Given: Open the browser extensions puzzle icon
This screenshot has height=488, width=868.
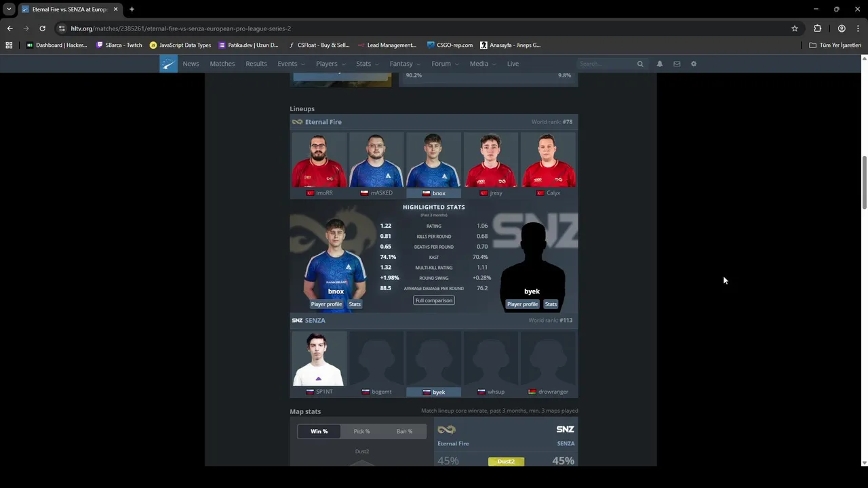Looking at the screenshot, I should [818, 28].
